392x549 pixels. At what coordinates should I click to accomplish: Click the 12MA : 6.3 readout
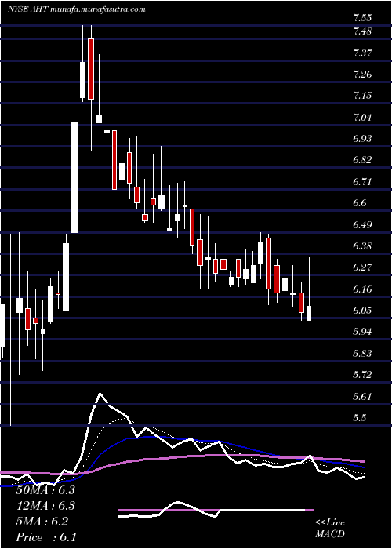pyautogui.click(x=45, y=507)
